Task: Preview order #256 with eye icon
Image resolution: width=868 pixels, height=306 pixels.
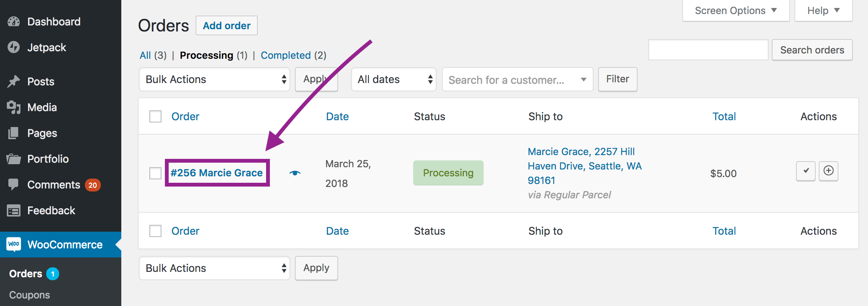Action: tap(295, 173)
